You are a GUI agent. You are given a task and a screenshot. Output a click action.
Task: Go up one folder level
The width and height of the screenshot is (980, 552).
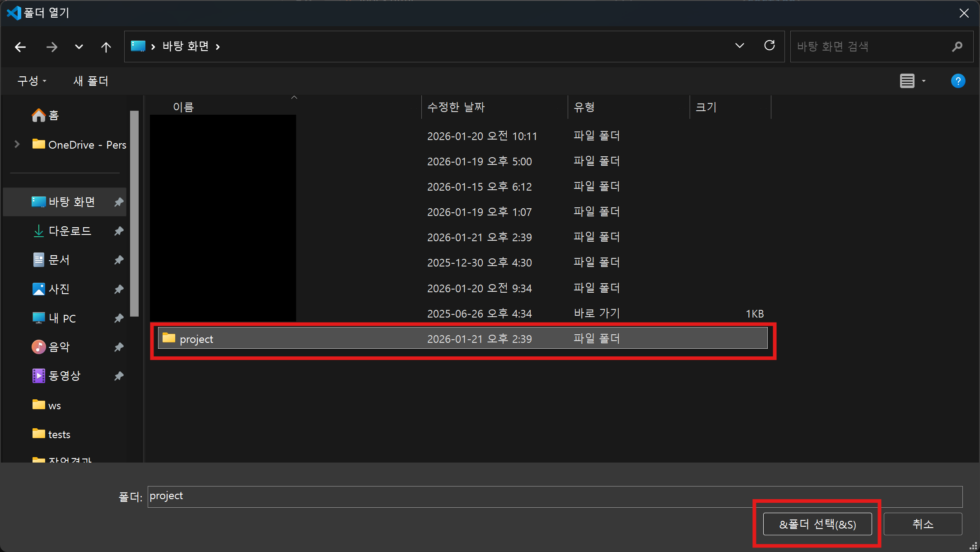coord(106,47)
